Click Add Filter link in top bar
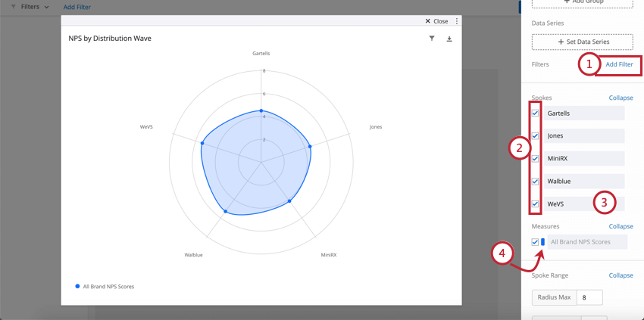 [77, 7]
